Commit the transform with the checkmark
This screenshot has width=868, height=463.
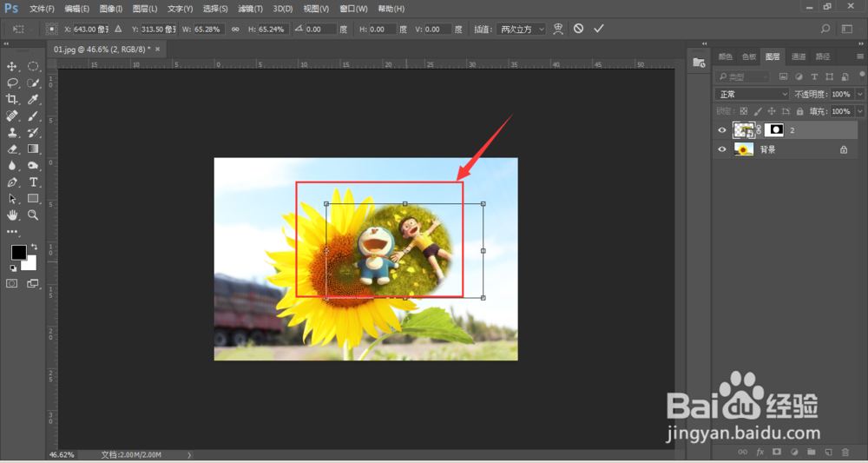(598, 29)
